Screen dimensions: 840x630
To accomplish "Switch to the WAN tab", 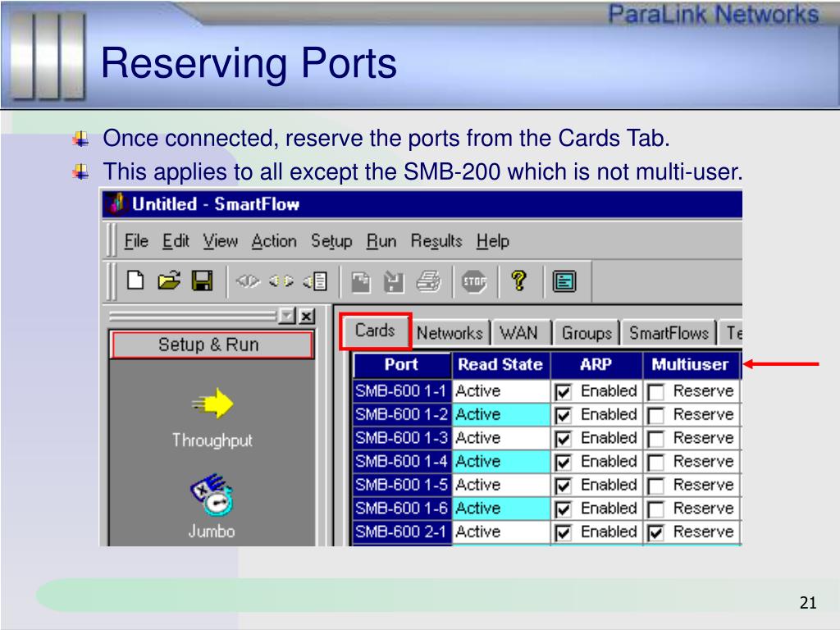I will click(519, 333).
